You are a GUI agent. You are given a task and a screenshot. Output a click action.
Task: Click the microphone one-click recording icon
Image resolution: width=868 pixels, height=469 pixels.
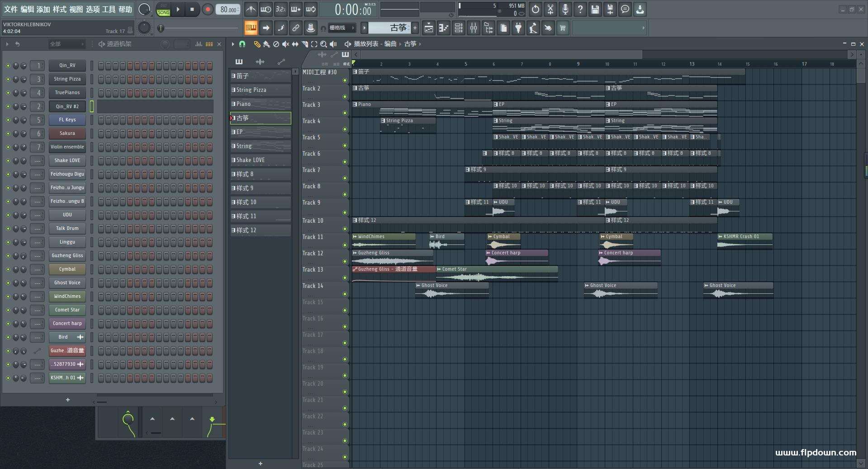point(565,9)
